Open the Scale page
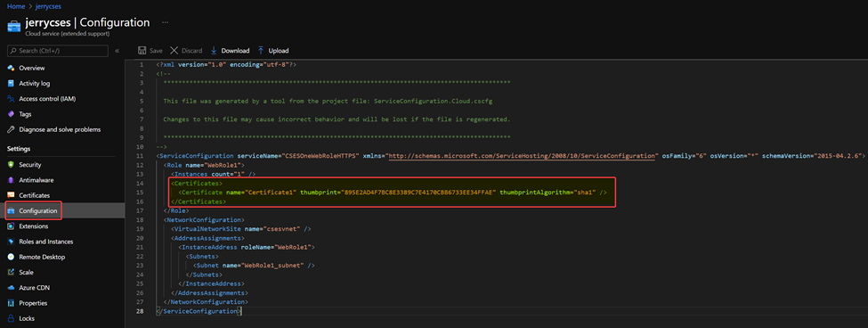868x328 pixels. pyautogui.click(x=26, y=273)
